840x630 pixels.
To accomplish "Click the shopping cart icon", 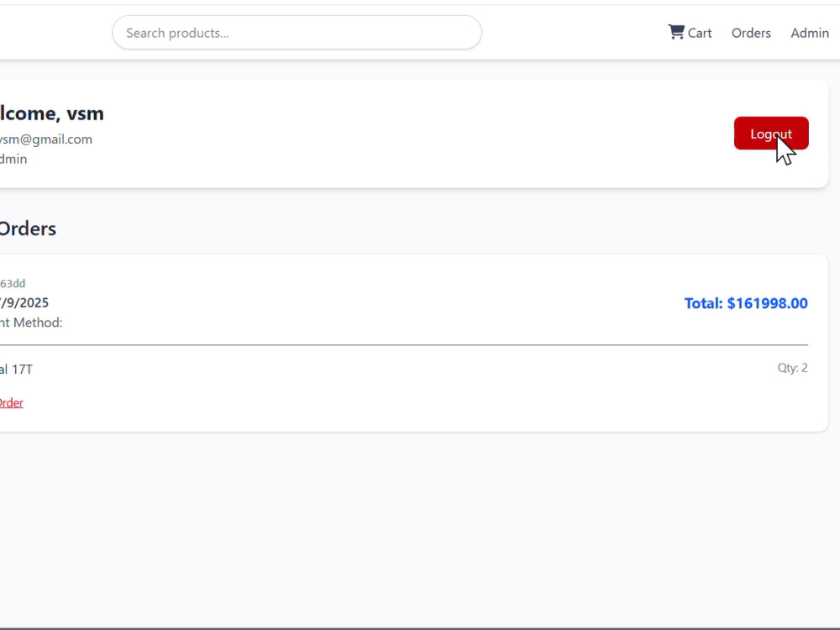I will click(x=676, y=32).
